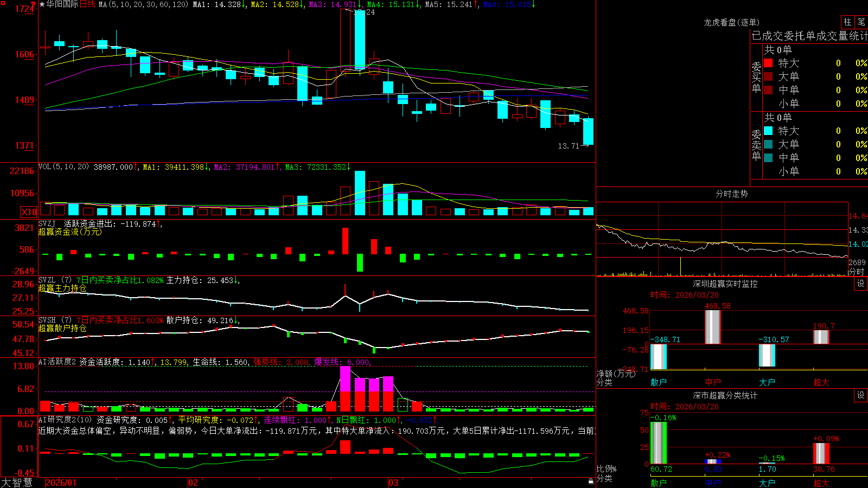Click the tallest cyan volume bar
This screenshot has height=488, width=868.
point(360,193)
